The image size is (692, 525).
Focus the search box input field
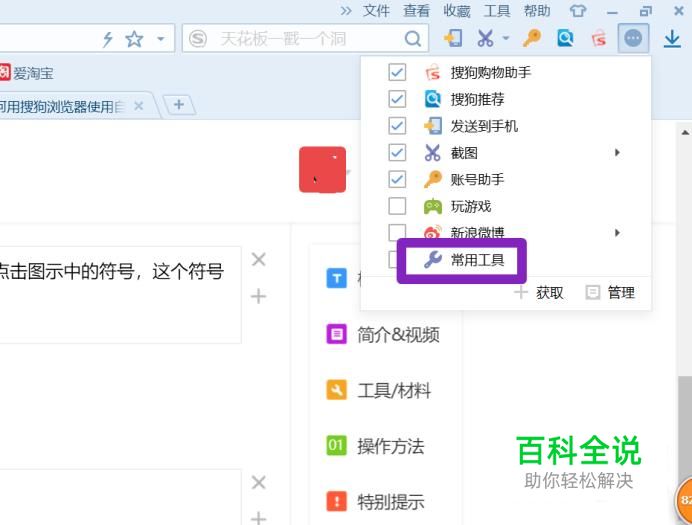point(305,39)
